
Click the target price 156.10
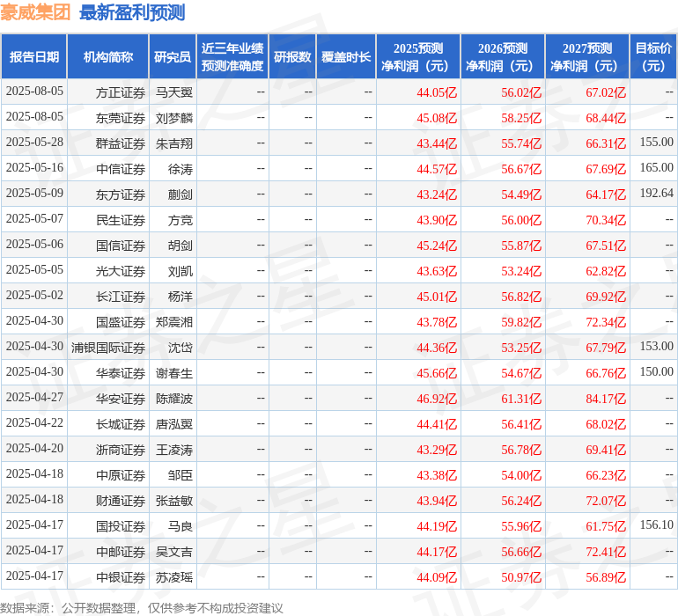(656, 524)
